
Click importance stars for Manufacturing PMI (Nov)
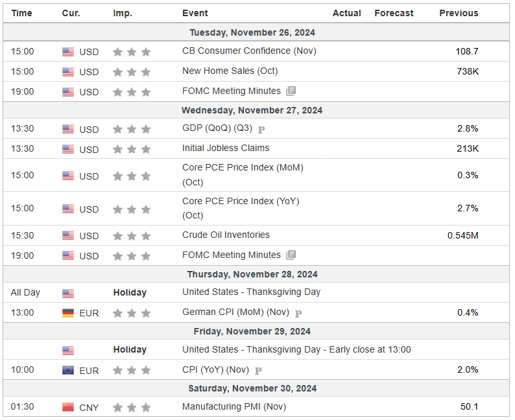(x=132, y=408)
